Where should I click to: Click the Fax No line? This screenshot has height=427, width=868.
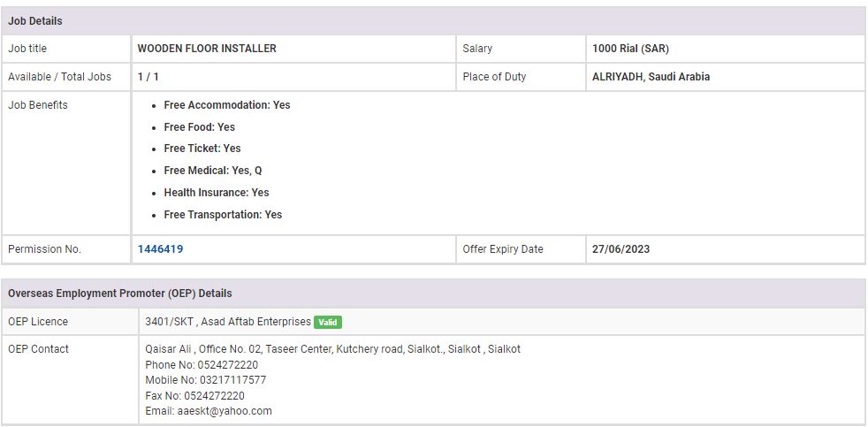click(194, 396)
